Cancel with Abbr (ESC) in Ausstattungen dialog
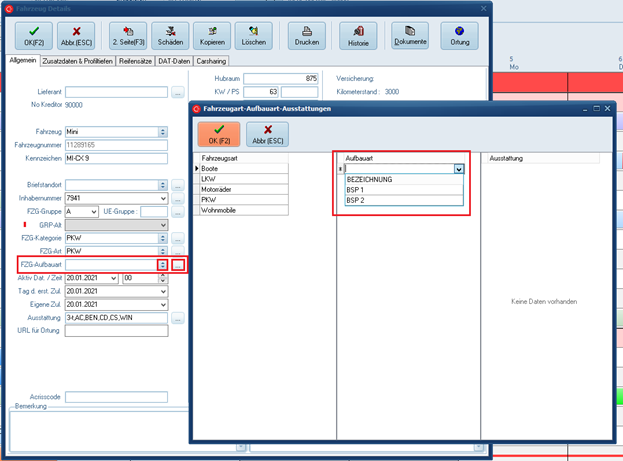The image size is (623, 461). coord(267,134)
